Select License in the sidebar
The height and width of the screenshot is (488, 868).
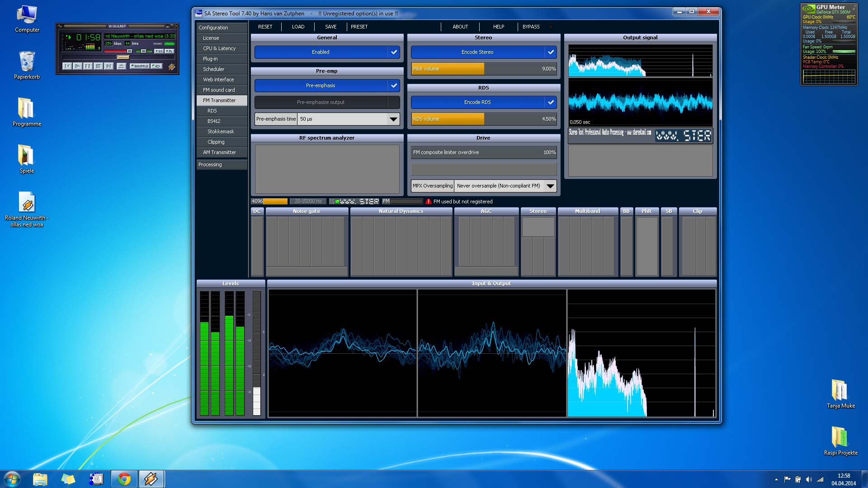coord(222,38)
